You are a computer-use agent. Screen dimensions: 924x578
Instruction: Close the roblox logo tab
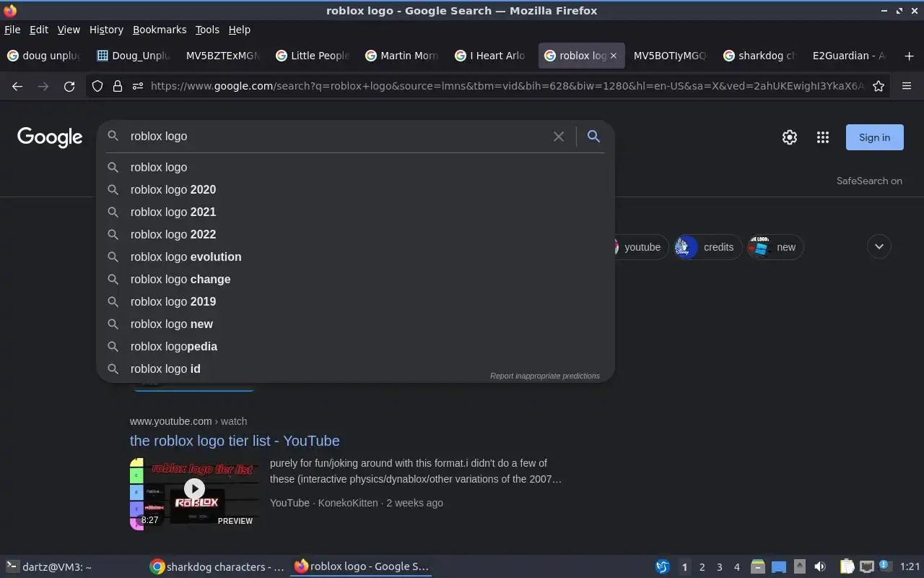coord(614,56)
